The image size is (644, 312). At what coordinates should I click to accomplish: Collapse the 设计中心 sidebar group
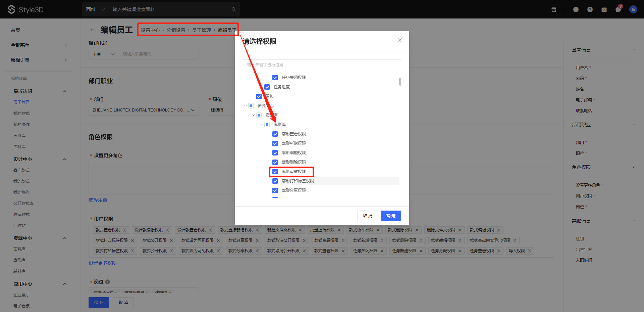click(65, 159)
